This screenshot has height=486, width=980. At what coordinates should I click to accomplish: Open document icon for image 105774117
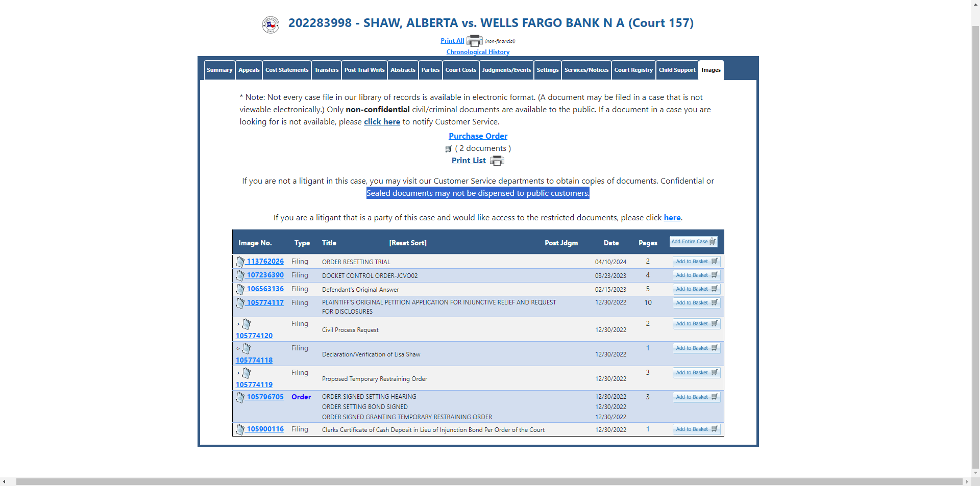(240, 303)
